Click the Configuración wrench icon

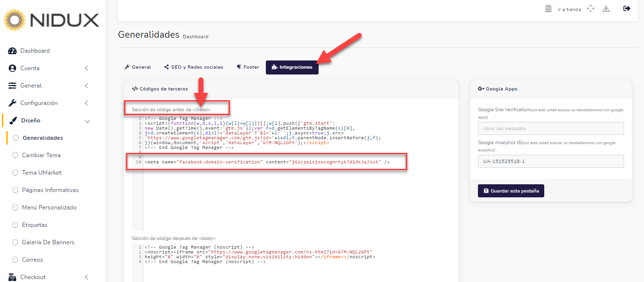13,103
